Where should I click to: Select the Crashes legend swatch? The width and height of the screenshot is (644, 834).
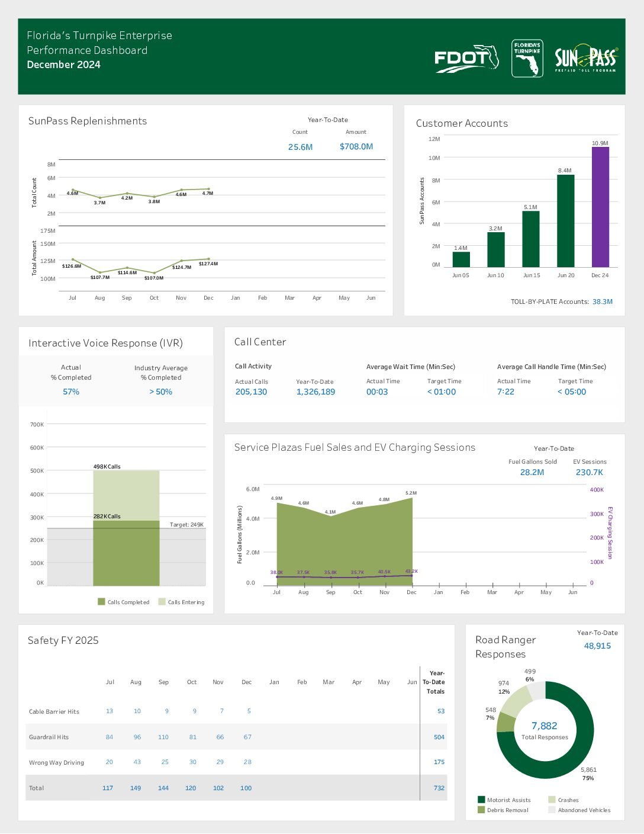552,800
